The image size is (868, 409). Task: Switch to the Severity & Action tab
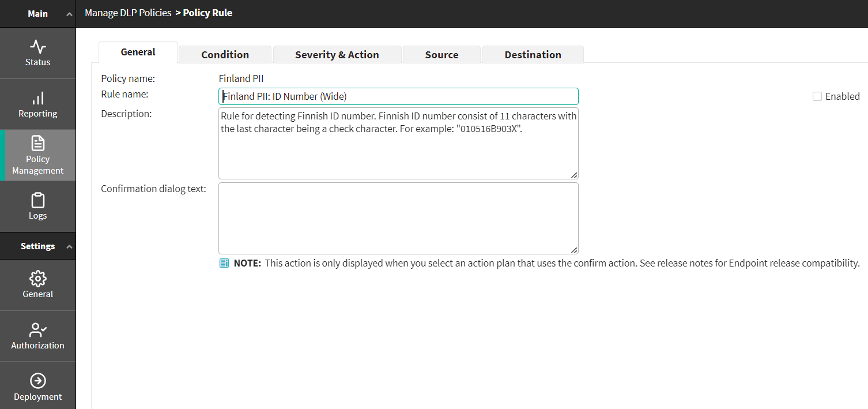pos(337,55)
